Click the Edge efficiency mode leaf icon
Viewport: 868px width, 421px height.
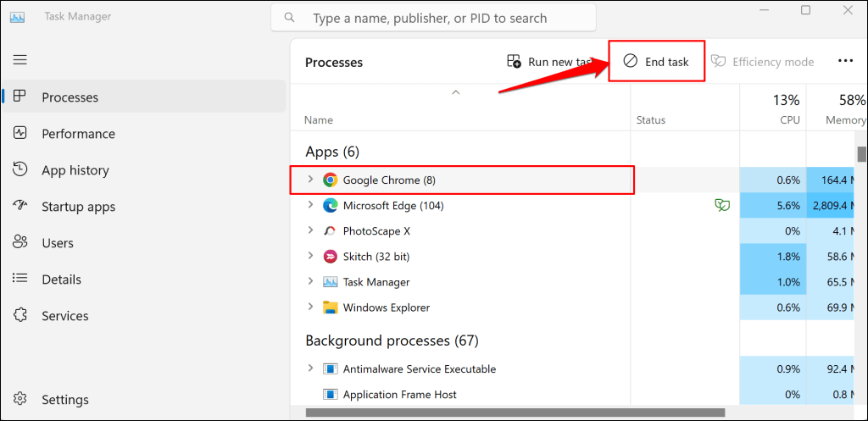[x=722, y=205]
